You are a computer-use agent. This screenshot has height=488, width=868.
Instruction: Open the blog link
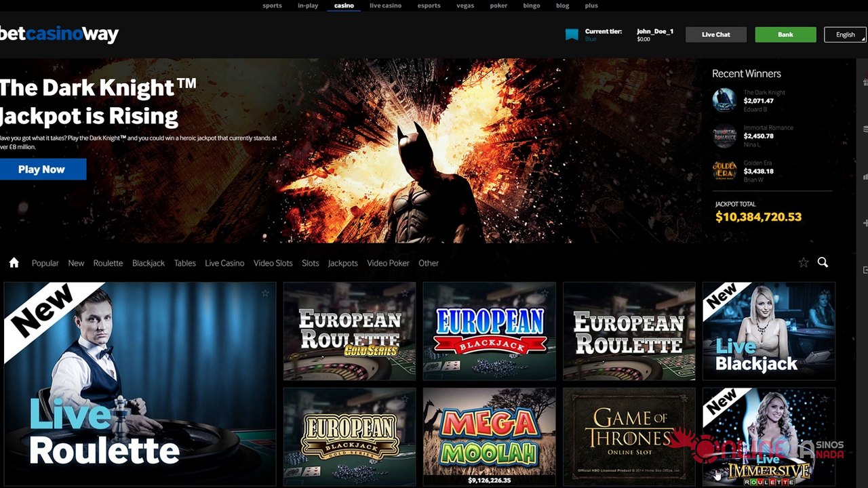click(x=562, y=5)
